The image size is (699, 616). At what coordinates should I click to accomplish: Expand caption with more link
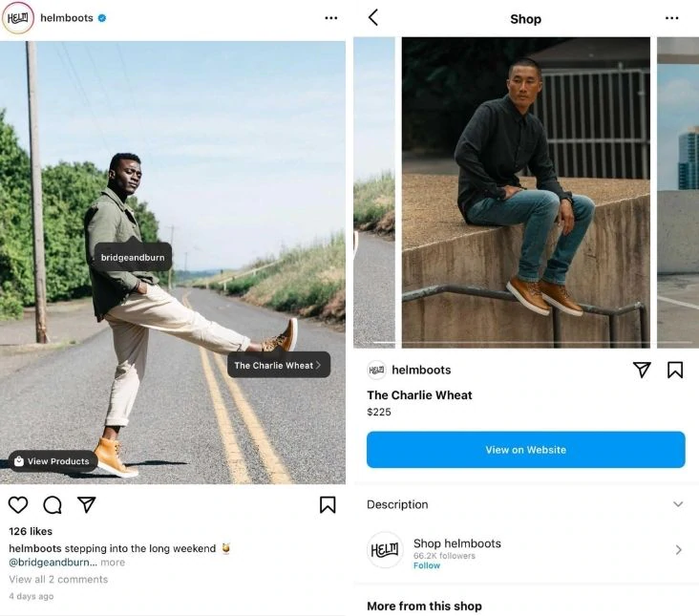pyautogui.click(x=113, y=563)
